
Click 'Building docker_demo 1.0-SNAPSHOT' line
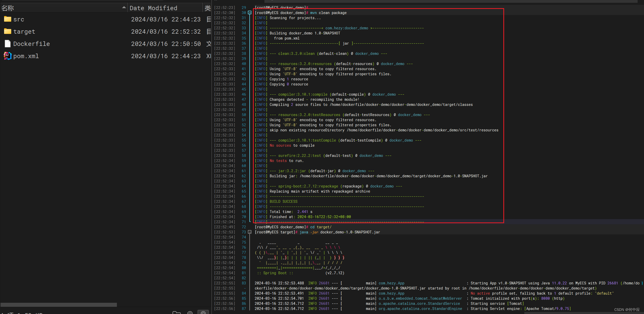click(305, 33)
